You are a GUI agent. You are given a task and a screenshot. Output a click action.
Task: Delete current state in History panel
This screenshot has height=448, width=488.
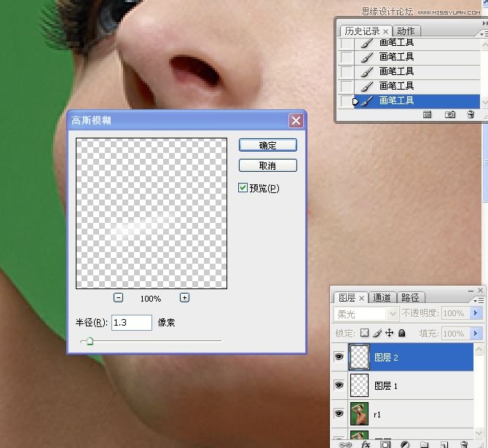coord(471,115)
